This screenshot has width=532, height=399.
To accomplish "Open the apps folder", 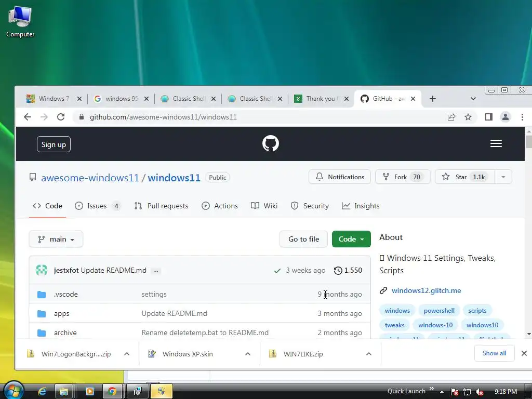I will click(61, 313).
